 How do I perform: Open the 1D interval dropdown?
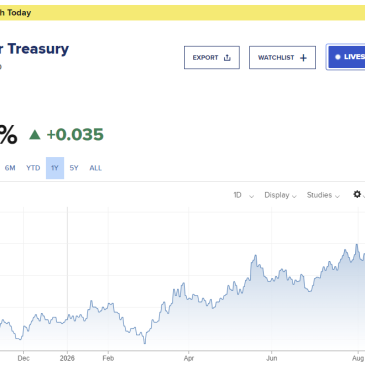tap(243, 195)
